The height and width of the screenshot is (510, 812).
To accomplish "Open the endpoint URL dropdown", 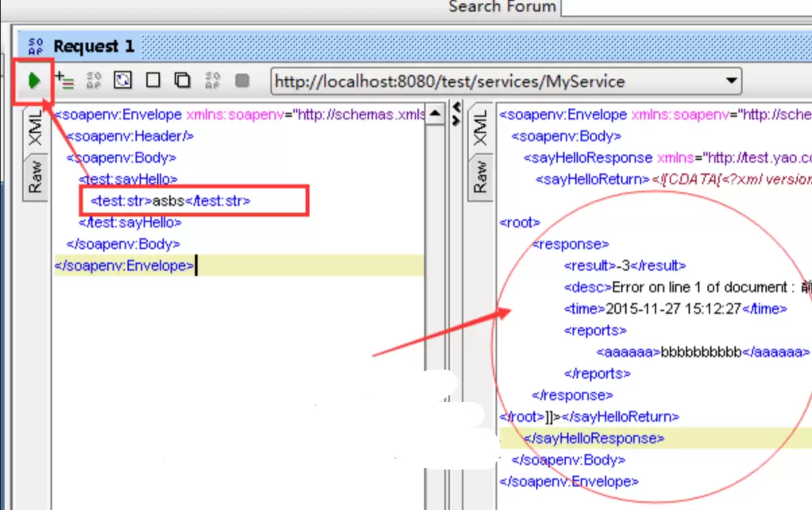I will pos(730,82).
